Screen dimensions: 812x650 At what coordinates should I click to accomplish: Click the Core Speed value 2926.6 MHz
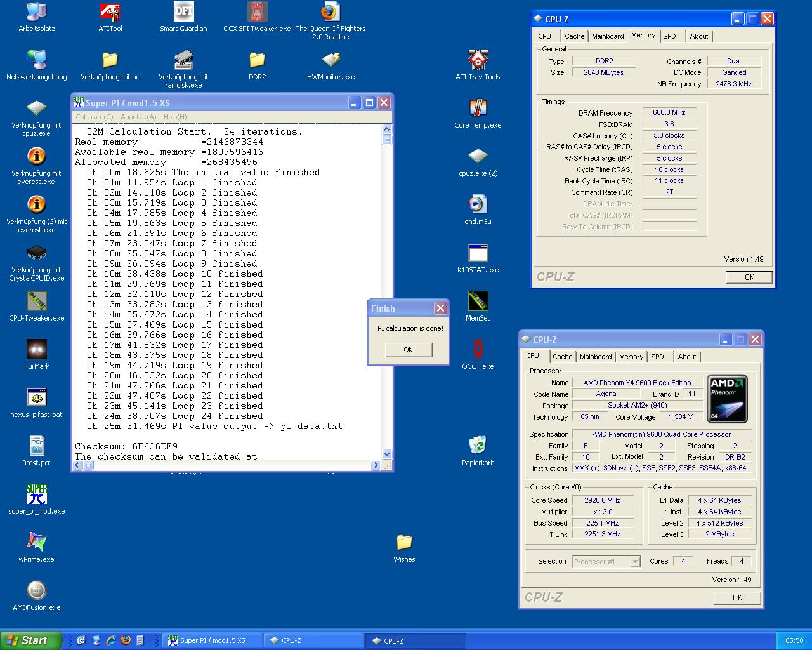602,500
